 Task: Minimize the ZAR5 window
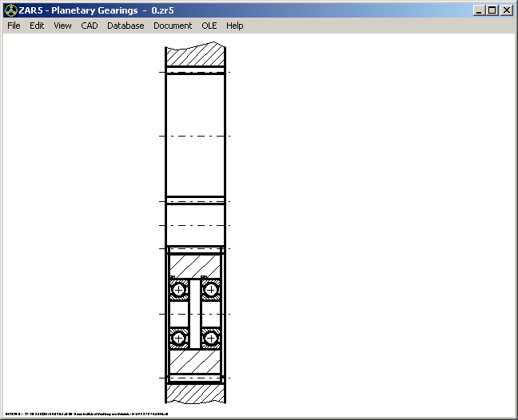click(479, 10)
